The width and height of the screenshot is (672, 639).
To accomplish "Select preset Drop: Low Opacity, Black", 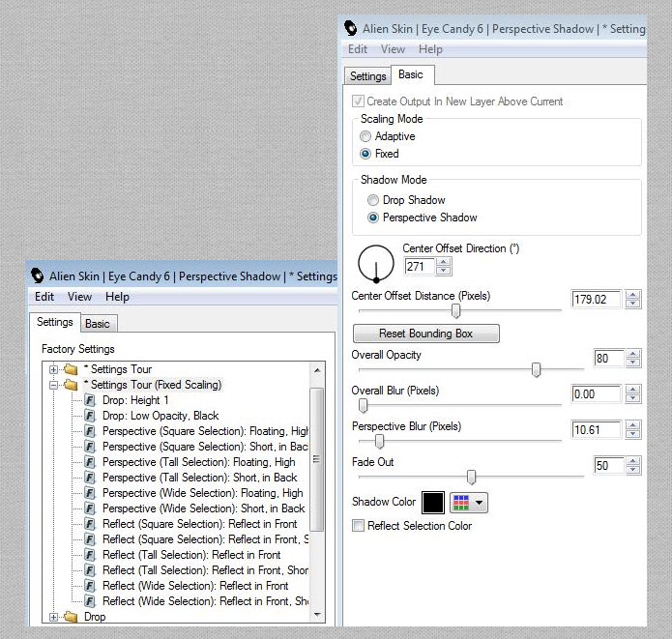I will click(x=161, y=416).
